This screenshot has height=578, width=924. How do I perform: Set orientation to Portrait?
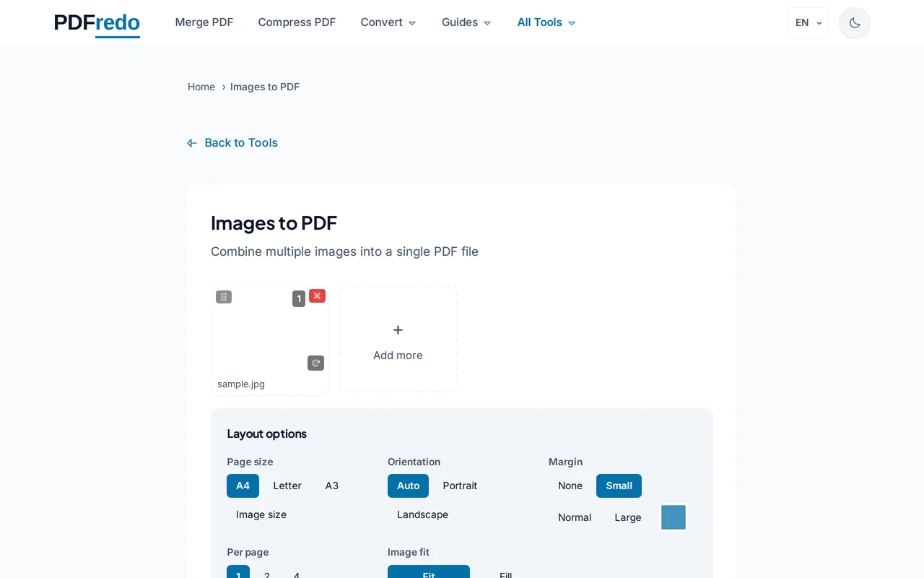point(460,486)
